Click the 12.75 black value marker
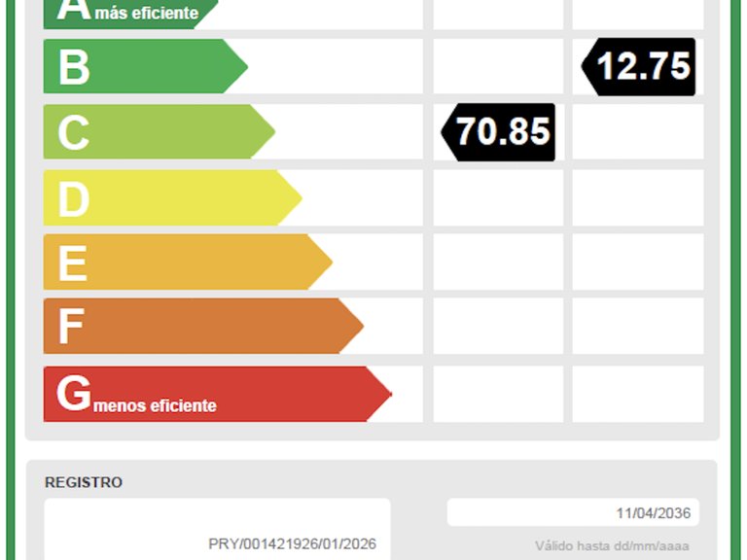This screenshot has width=747, height=560. [x=638, y=67]
